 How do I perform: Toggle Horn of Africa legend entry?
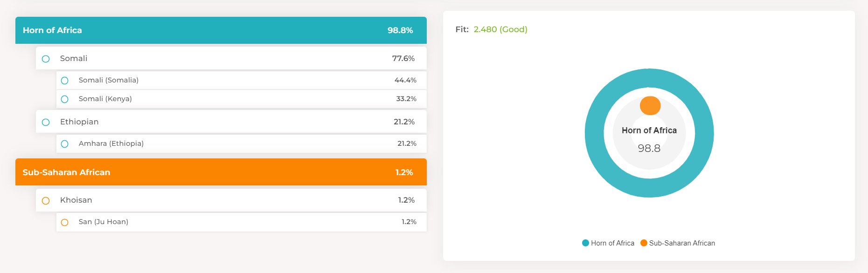[x=608, y=243]
